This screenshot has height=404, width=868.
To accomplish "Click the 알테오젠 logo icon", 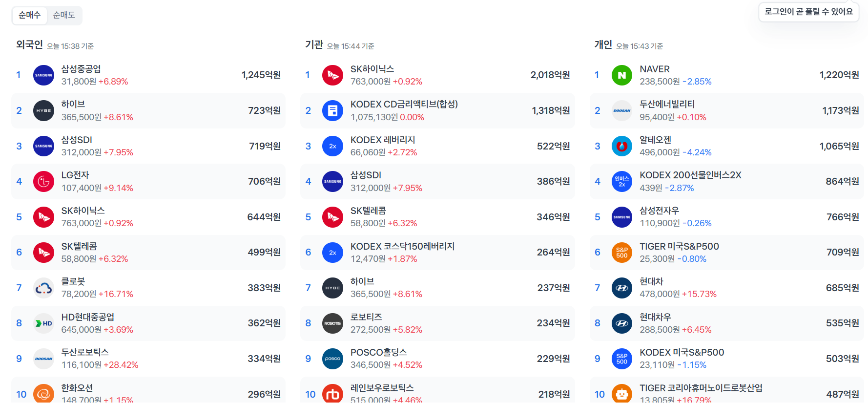I will point(621,146).
